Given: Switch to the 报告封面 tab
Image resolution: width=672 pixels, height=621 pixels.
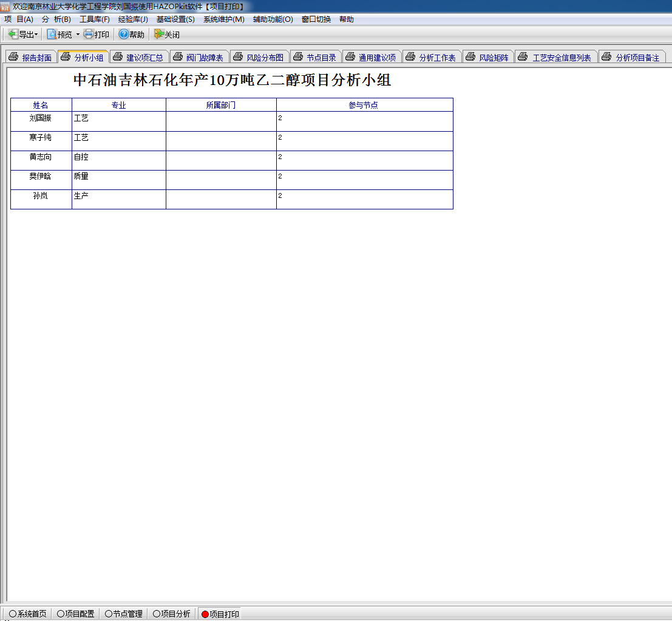Looking at the screenshot, I should (32, 58).
